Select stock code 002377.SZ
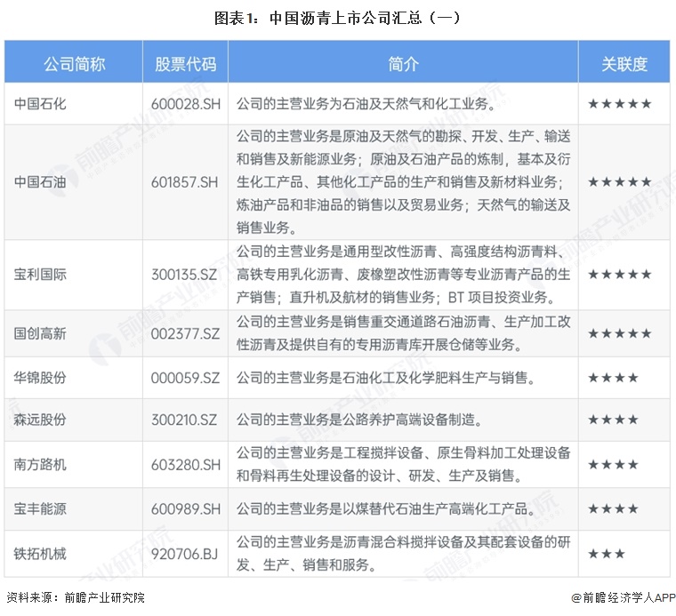Viewport: 676px width, 616px height. pos(185,333)
